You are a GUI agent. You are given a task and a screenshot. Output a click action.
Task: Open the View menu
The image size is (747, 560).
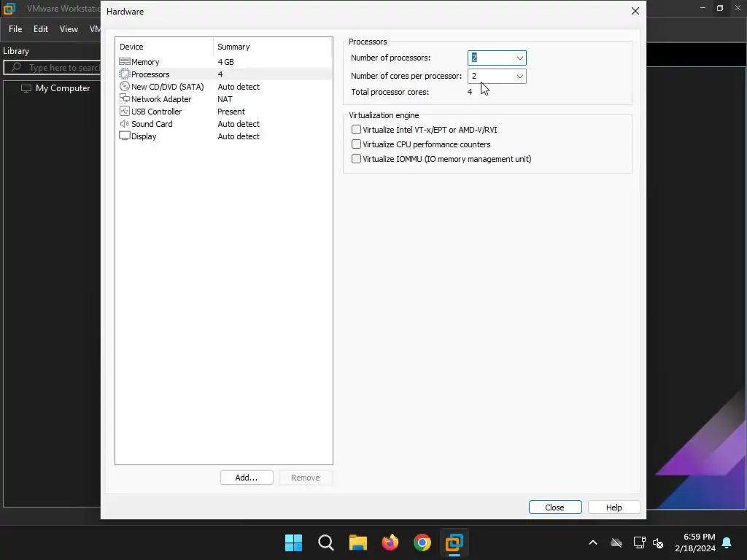pos(69,29)
